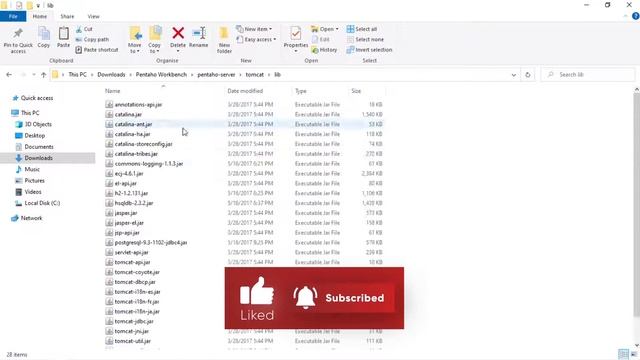The width and height of the screenshot is (640, 360).
Task: Open 3D Objects in the sidebar
Action: (33, 124)
